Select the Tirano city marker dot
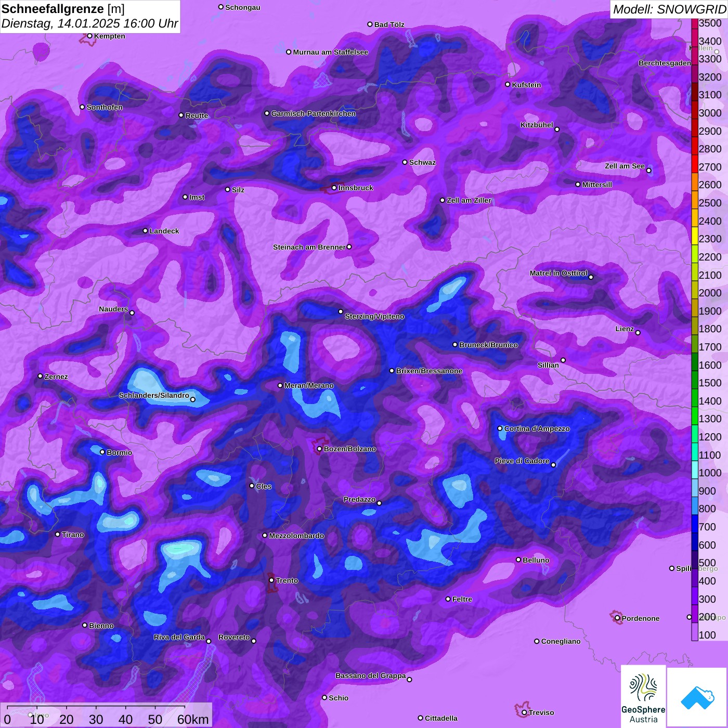 pyautogui.click(x=58, y=535)
